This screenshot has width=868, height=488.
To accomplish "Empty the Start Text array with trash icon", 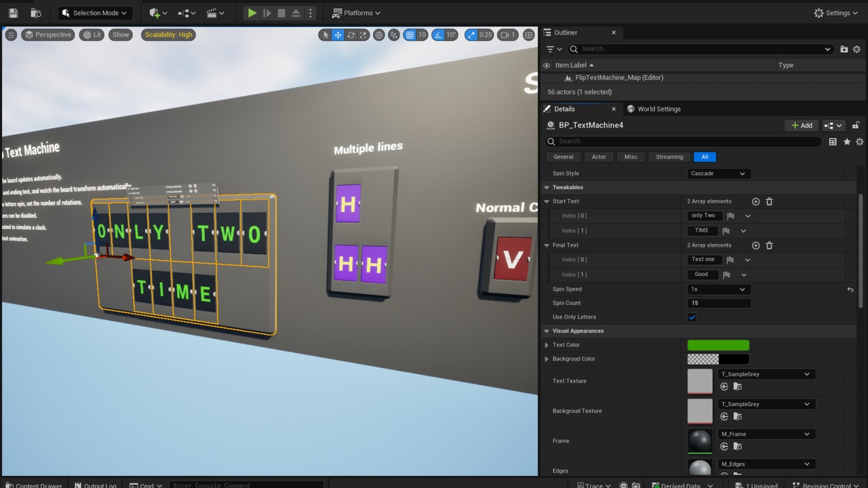I will tap(769, 201).
